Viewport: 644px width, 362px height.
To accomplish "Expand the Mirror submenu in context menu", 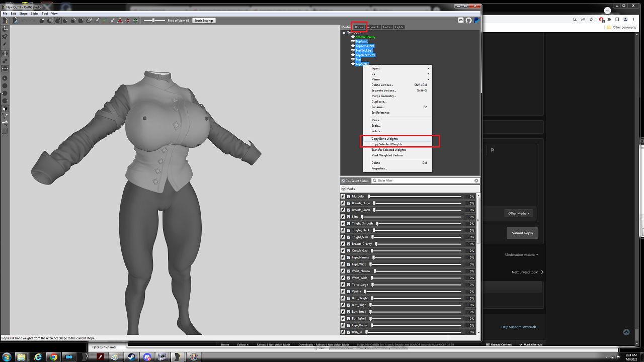I will (397, 79).
